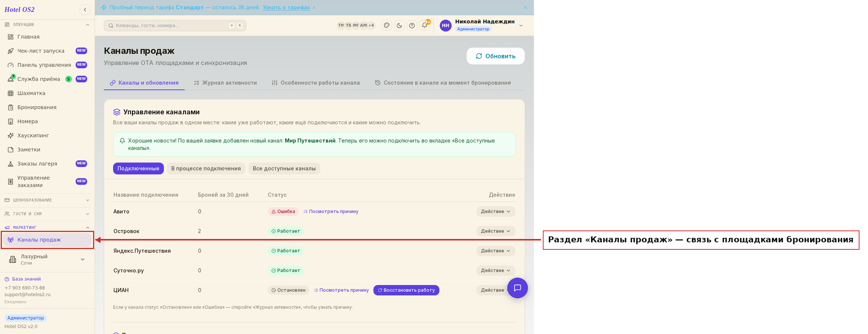Click the online team avatars group

point(356,25)
